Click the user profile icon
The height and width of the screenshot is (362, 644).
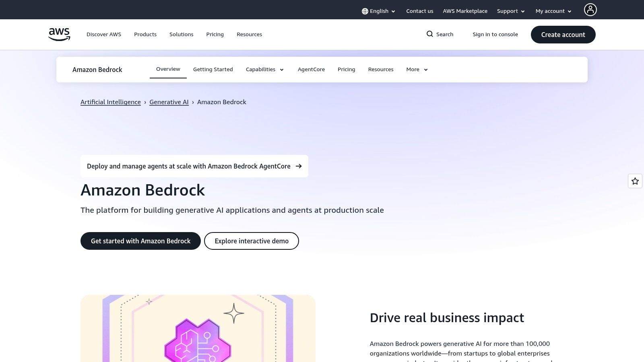click(590, 10)
